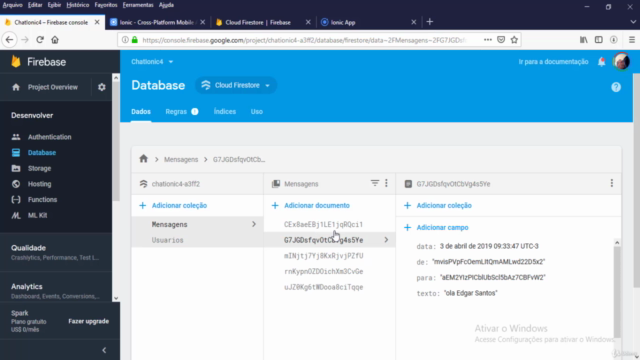Open Mensagens collection more options menu
The height and width of the screenshot is (360, 640).
pyautogui.click(x=386, y=183)
